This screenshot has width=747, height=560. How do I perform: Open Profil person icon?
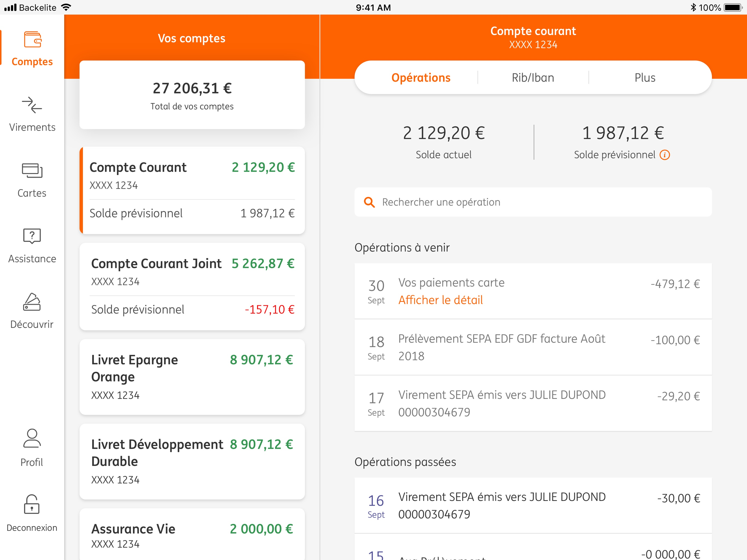pos(32,438)
